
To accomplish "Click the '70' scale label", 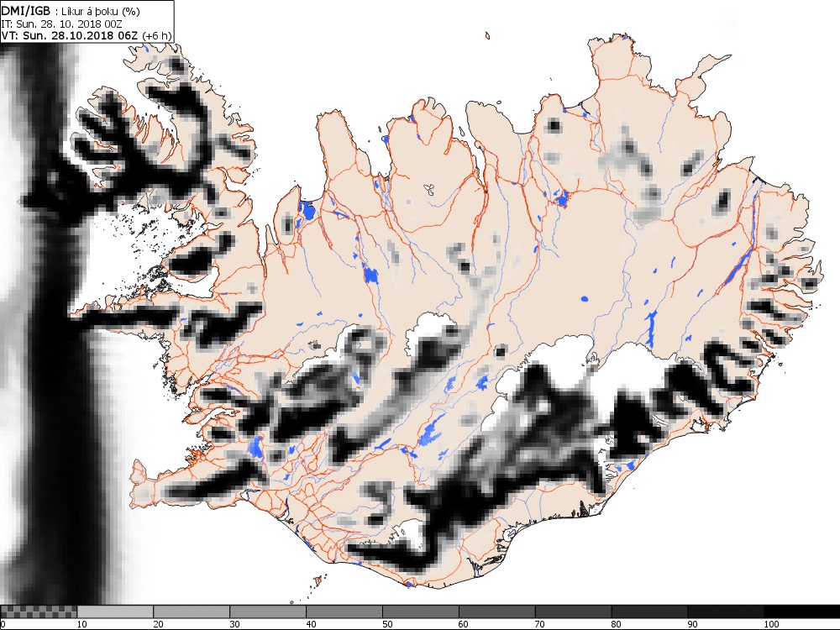I will click(540, 625).
